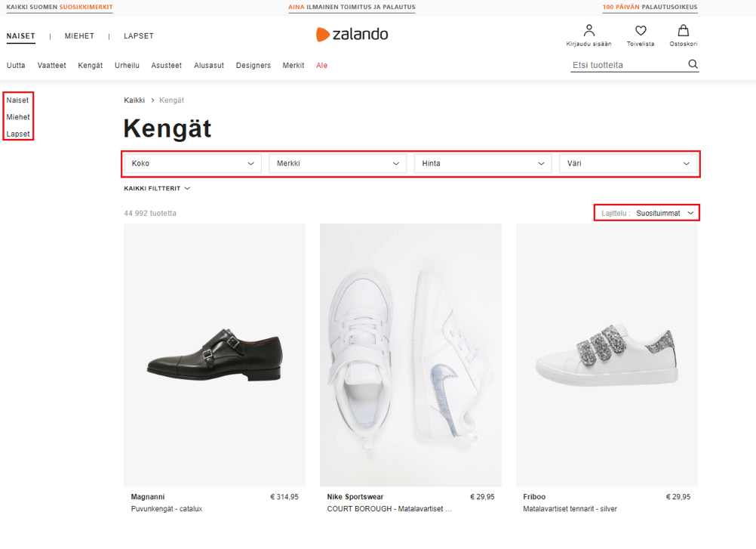Click the Kengät breadcrumb text
Image resolution: width=756 pixels, height=549 pixels.
(x=171, y=100)
